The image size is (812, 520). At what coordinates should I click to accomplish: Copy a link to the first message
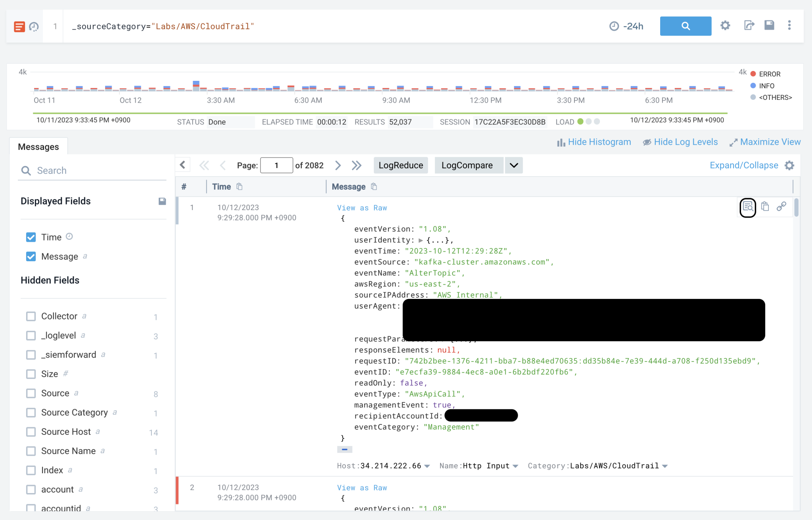(781, 206)
